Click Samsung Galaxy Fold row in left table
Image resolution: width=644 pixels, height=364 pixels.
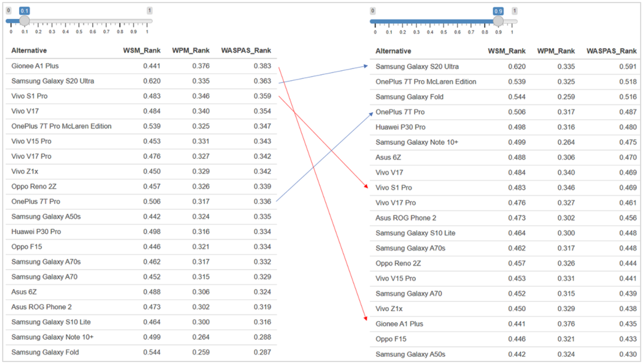tap(45, 352)
